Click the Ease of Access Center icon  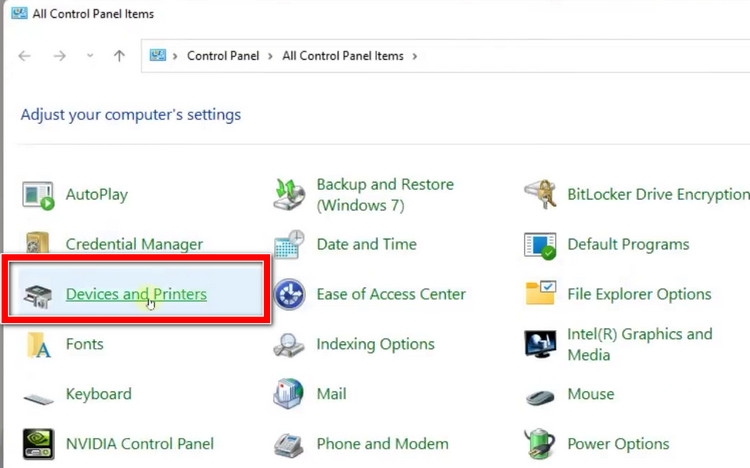pos(289,294)
